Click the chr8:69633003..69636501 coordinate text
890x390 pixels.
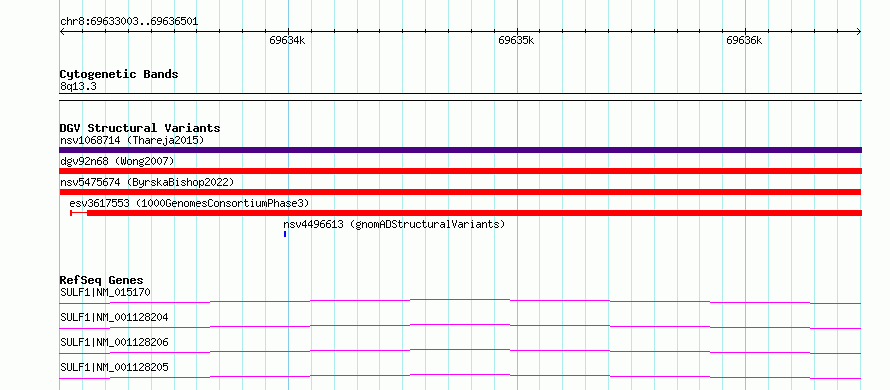click(129, 22)
